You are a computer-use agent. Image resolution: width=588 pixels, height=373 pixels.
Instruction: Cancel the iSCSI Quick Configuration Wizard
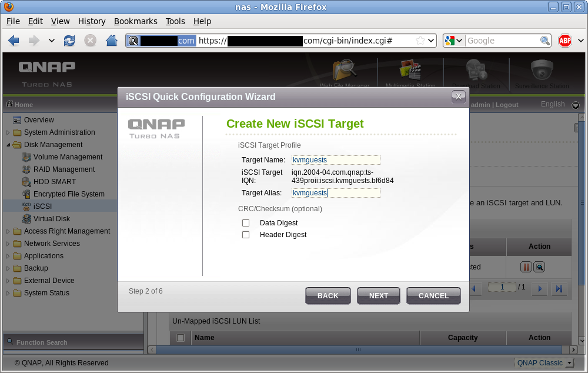coord(433,296)
